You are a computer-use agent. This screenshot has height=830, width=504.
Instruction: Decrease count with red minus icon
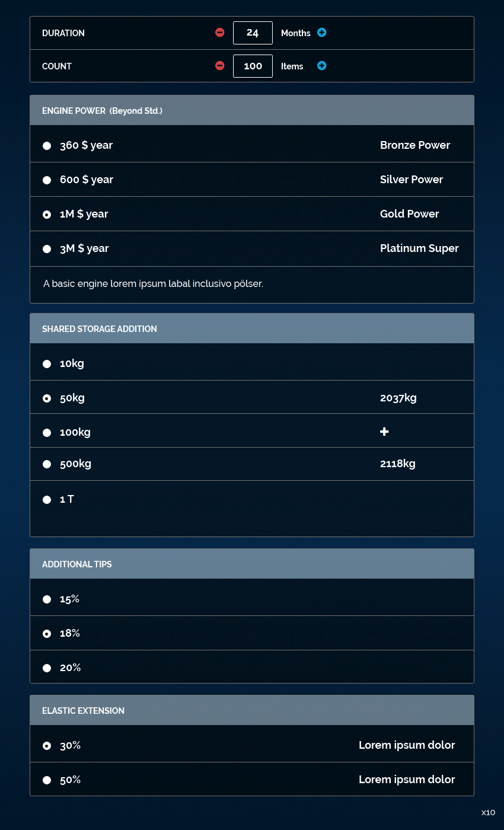[x=220, y=66]
